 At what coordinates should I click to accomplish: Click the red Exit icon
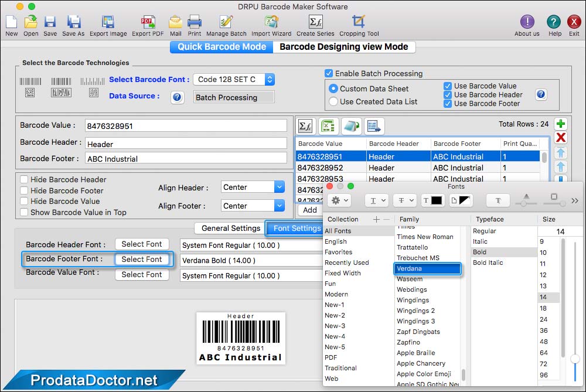(x=574, y=22)
